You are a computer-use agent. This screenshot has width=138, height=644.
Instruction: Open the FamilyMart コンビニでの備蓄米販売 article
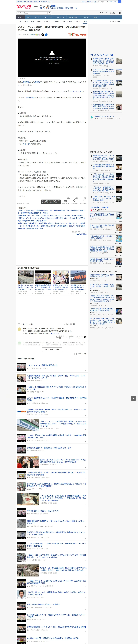pos(63,424)
